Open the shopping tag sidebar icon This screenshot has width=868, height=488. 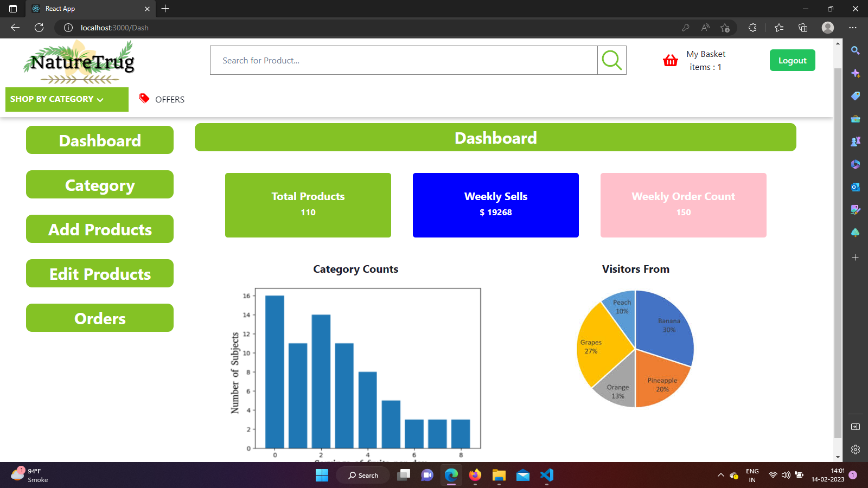[x=856, y=96]
